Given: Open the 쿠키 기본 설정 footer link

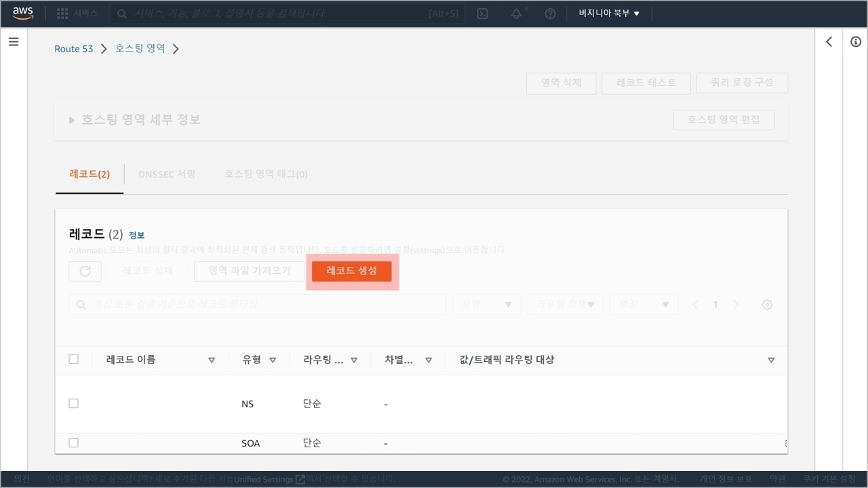Looking at the screenshot, I should point(829,479).
